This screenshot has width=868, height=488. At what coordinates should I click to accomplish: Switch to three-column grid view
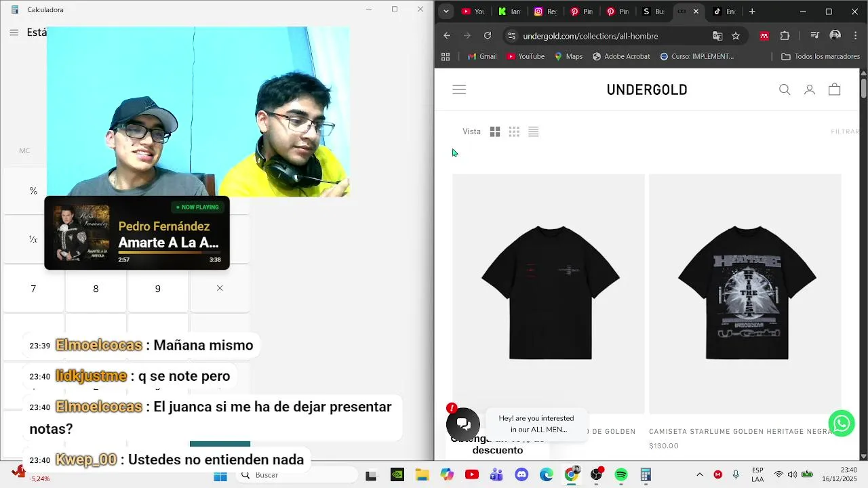(x=514, y=131)
